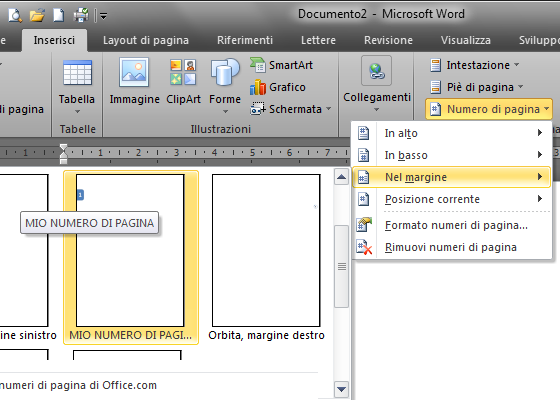
Task: Click the Collegamenti globe icon
Action: coord(376,71)
